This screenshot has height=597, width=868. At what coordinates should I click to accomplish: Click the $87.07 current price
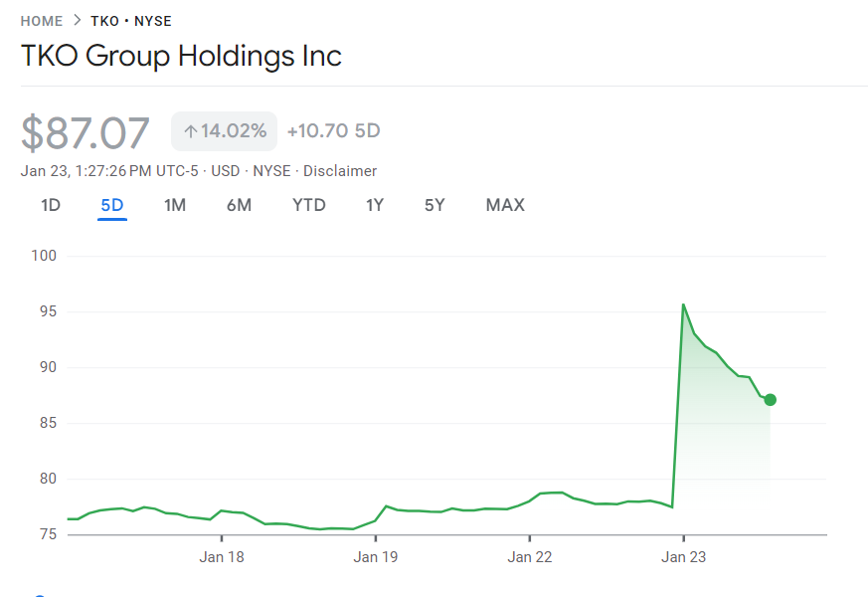[86, 133]
